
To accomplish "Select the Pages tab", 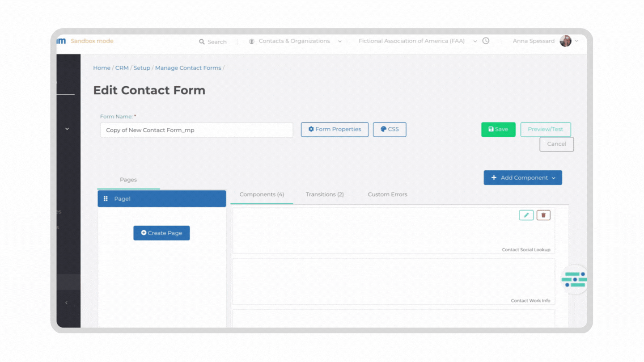I will click(x=128, y=180).
